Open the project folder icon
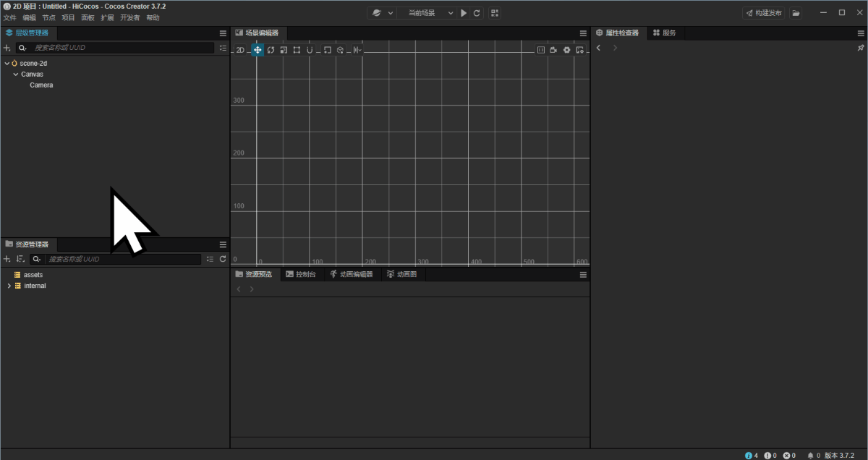 [796, 13]
